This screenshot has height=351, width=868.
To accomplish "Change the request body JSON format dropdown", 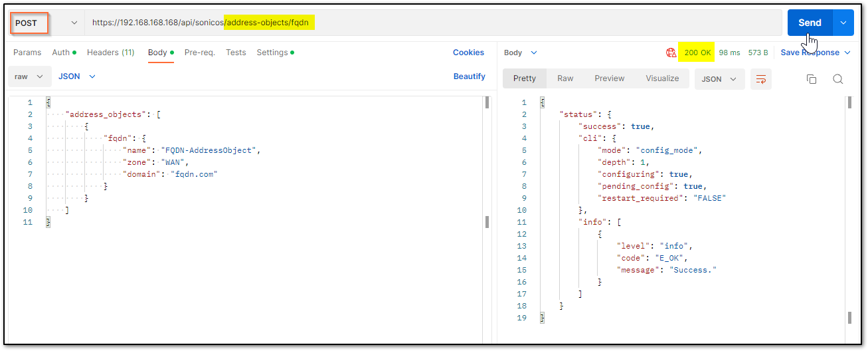I will [x=77, y=76].
